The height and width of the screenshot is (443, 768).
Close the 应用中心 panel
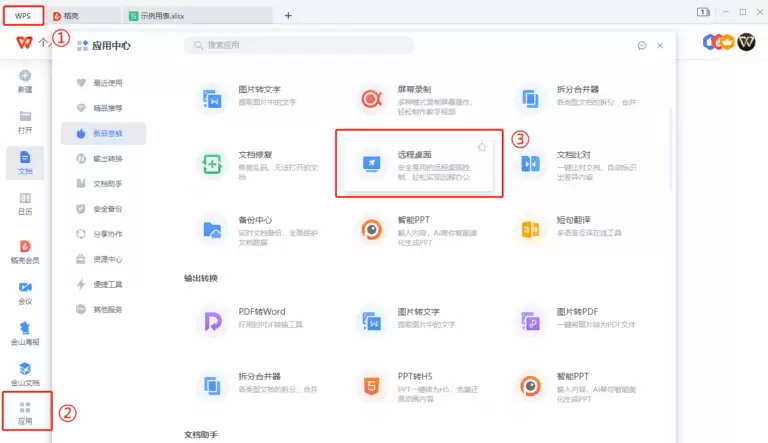click(660, 46)
